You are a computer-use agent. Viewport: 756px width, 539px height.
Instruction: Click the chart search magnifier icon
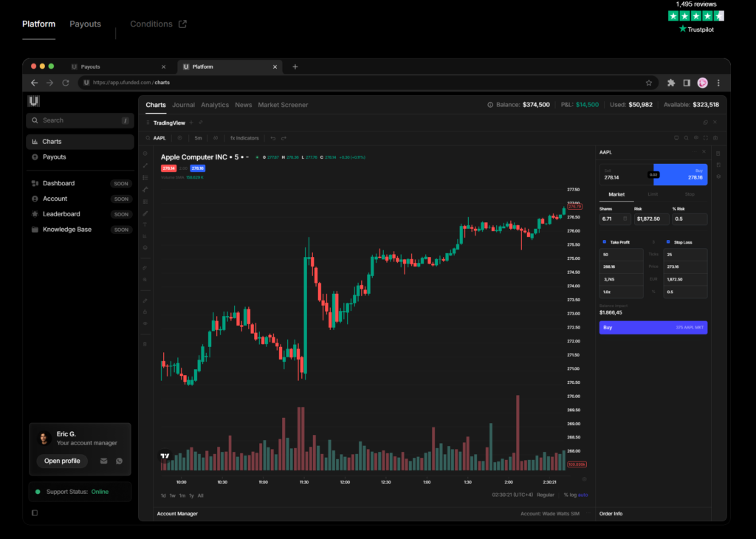pyautogui.click(x=686, y=138)
